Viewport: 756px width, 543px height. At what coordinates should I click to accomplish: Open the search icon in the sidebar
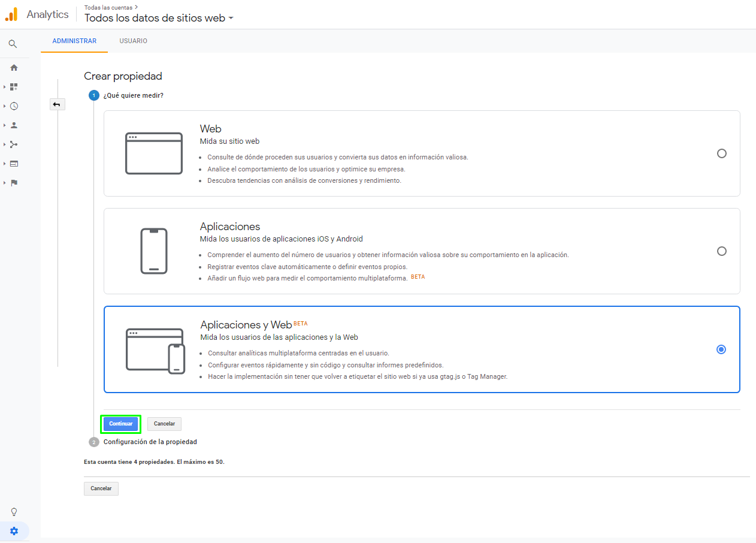click(13, 43)
